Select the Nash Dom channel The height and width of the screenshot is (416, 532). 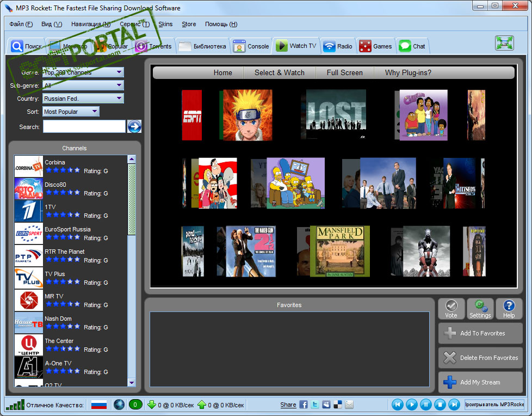tap(71, 322)
